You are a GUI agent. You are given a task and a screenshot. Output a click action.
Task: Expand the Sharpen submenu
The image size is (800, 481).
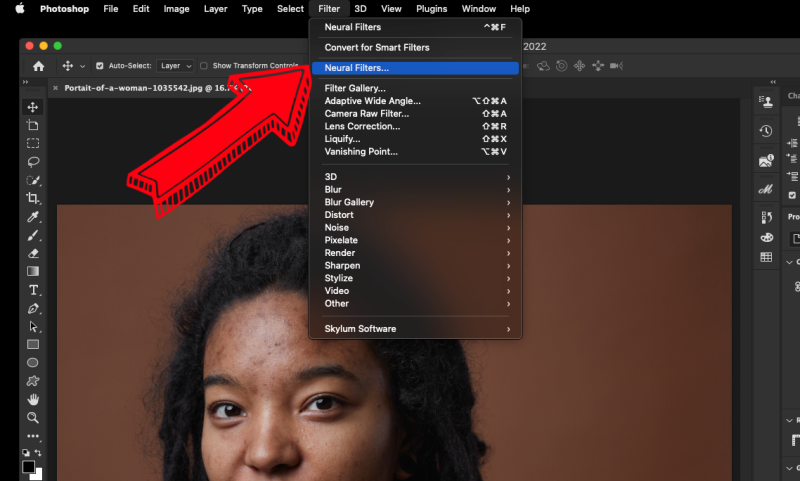(x=416, y=266)
